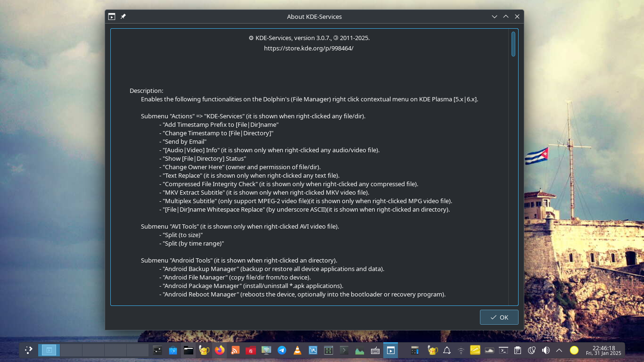Click the "Text Replace" line
644x362 pixels.
coord(249,175)
